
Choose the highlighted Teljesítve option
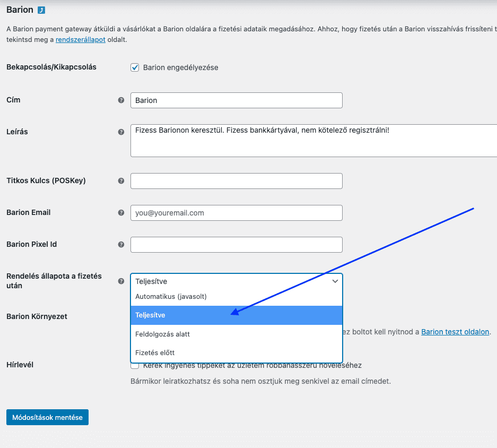[237, 315]
